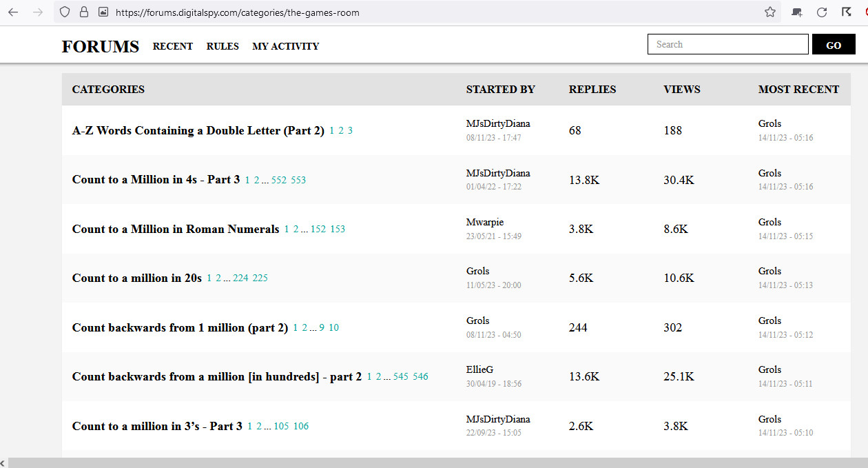Open Count backwards from a million in hundreds thread

pos(217,376)
